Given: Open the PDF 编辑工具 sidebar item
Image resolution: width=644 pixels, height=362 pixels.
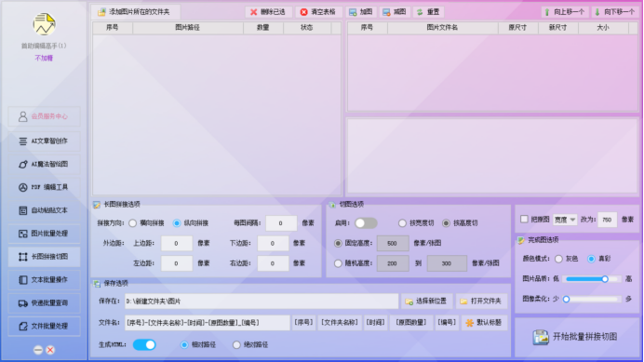Looking at the screenshot, I should pyautogui.click(x=44, y=187).
